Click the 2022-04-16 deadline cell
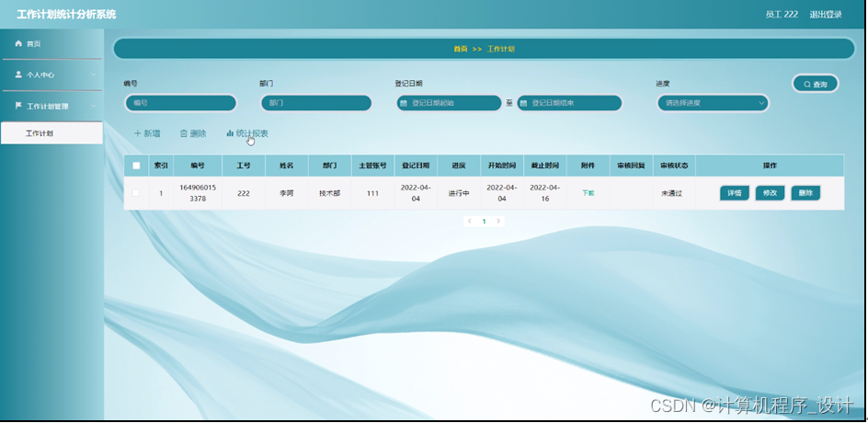The height and width of the screenshot is (423, 868). coord(545,193)
